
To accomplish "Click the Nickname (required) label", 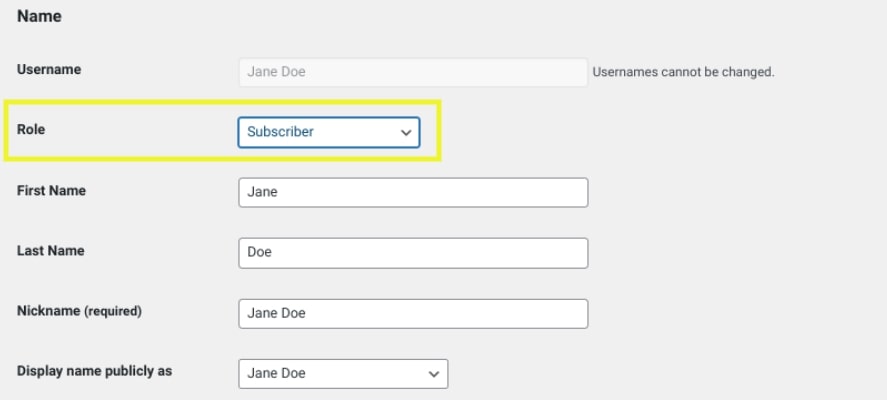I will (79, 311).
